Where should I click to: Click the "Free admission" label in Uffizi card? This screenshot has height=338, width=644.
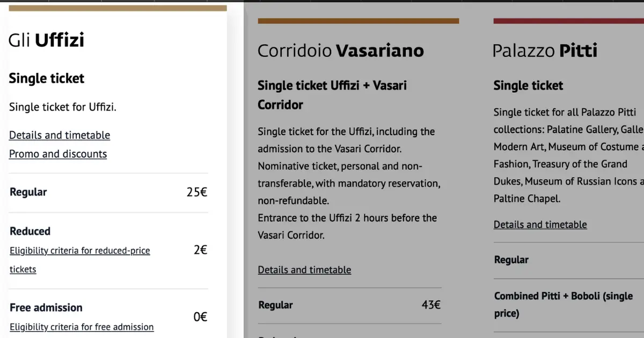46,307
